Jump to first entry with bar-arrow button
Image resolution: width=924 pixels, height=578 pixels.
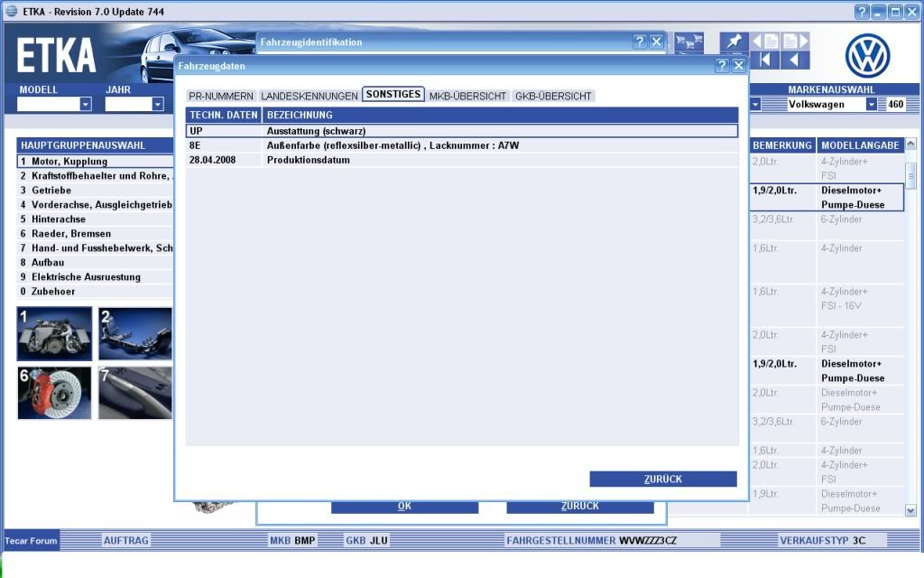click(765, 60)
